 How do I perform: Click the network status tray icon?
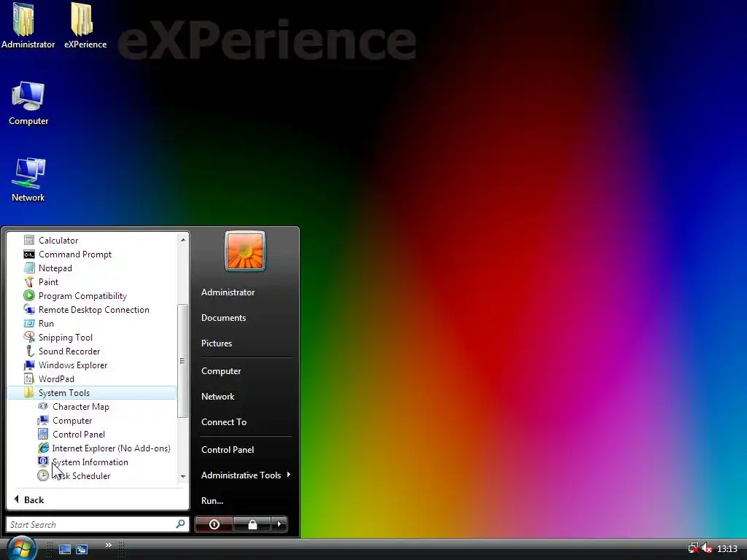tap(693, 548)
